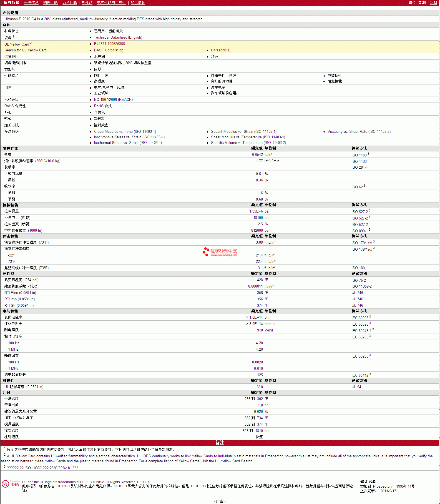Open Isochronous Stress vs. Strain link
This screenshot has height=504, width=440.
coord(129,137)
